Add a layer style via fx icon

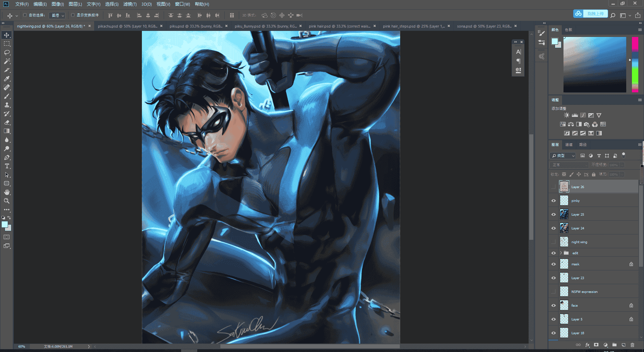(x=587, y=345)
